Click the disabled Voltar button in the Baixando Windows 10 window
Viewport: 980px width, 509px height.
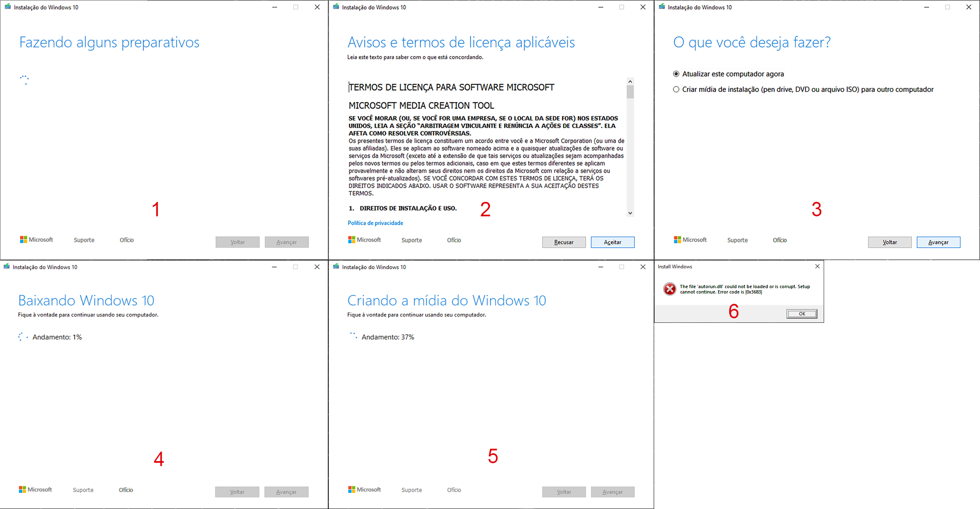click(237, 492)
